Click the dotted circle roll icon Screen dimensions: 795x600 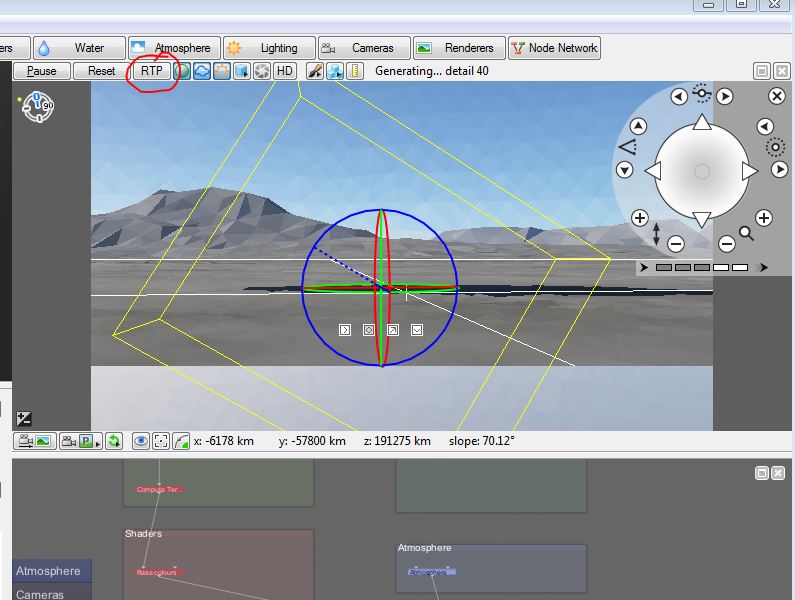775,148
